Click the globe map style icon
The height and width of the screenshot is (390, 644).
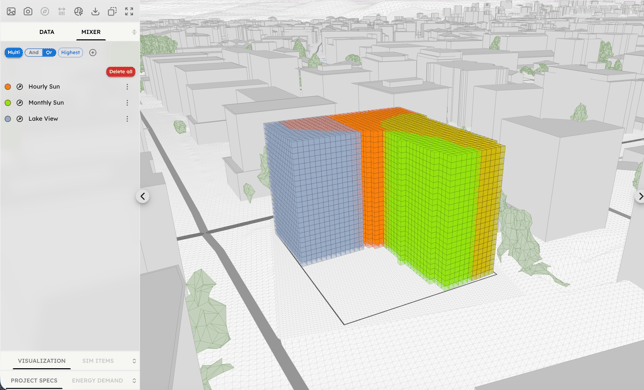(x=78, y=11)
